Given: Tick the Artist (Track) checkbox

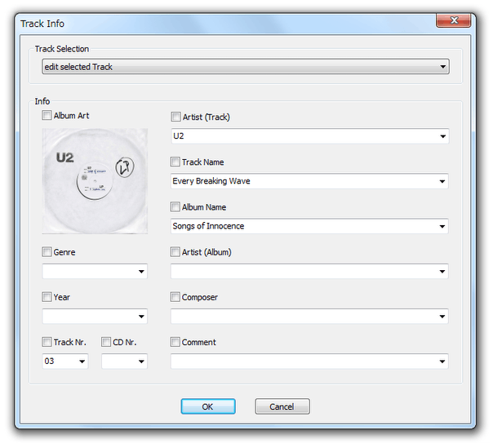Looking at the screenshot, I should [x=175, y=118].
